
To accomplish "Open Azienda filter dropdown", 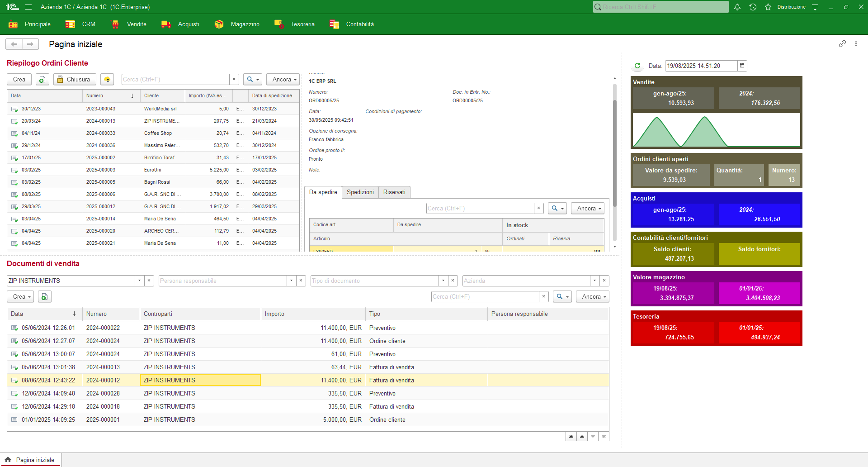I will pyautogui.click(x=594, y=281).
